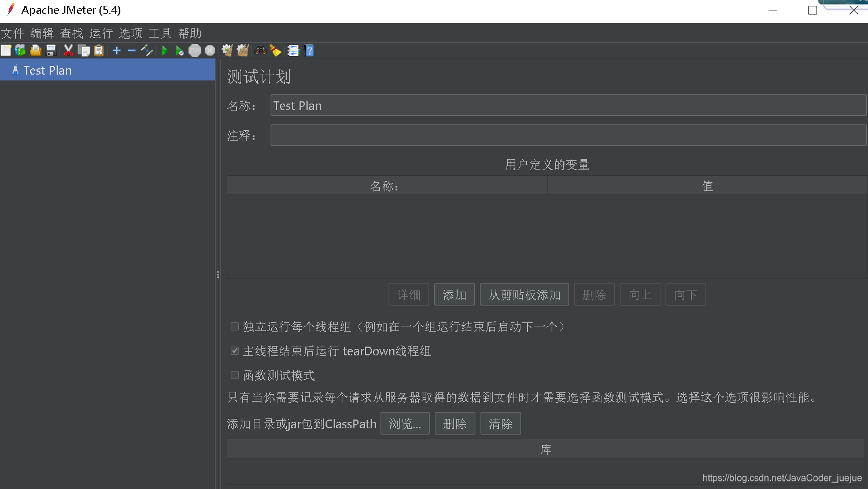Focus the 注释 comments input field
Image resolution: width=868 pixels, height=489 pixels.
pyautogui.click(x=568, y=135)
